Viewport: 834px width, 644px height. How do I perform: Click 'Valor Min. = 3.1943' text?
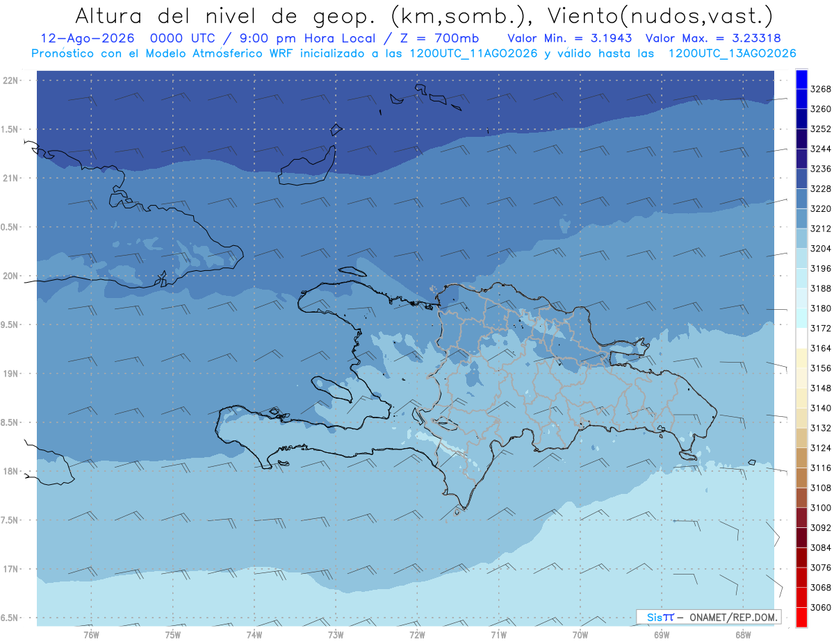coord(569,38)
